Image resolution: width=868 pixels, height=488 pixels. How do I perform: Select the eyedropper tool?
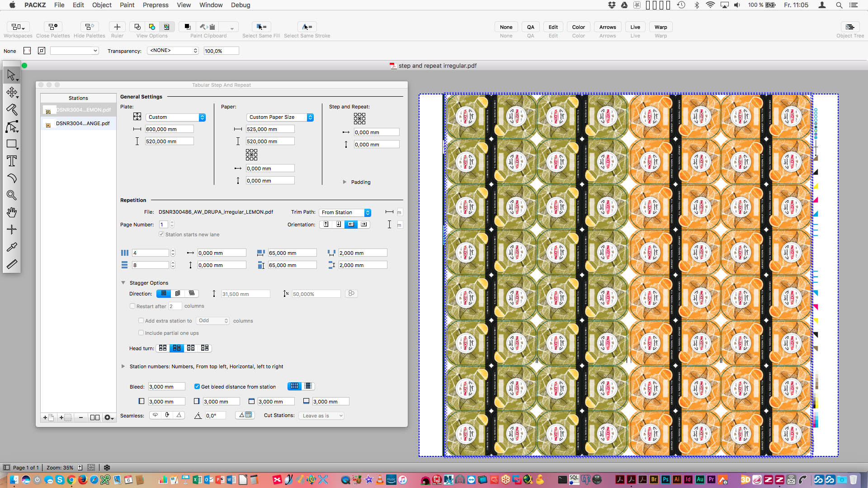click(12, 247)
